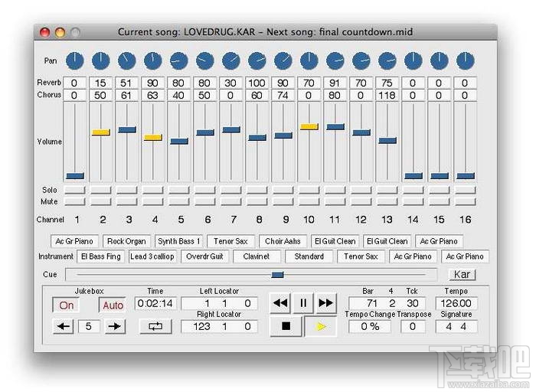This screenshot has height=392, width=536.
Task: Click the channel 1 pan knob
Action: (x=75, y=60)
